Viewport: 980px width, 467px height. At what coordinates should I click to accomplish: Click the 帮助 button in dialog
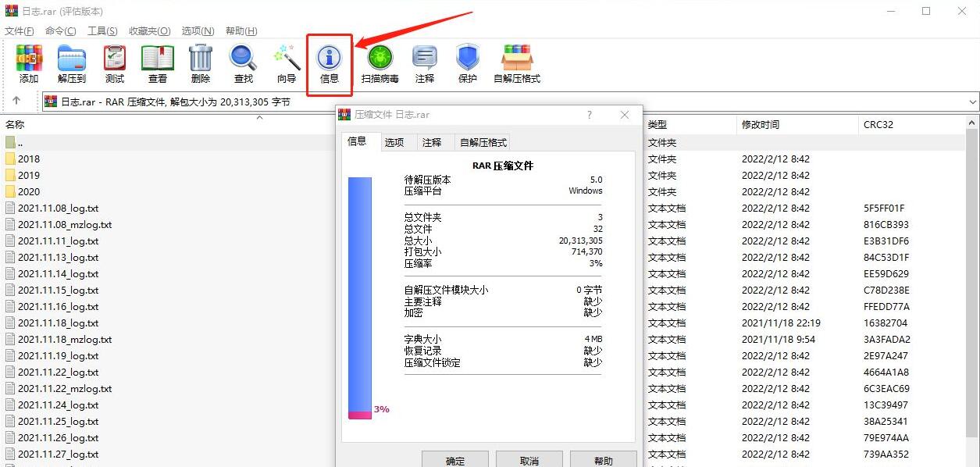point(604,459)
